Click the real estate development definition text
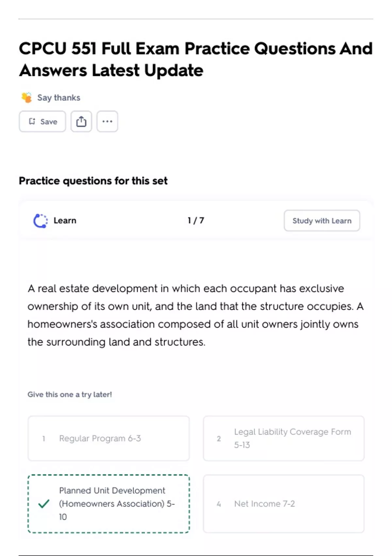This screenshot has width=392, height=556. coord(195,315)
